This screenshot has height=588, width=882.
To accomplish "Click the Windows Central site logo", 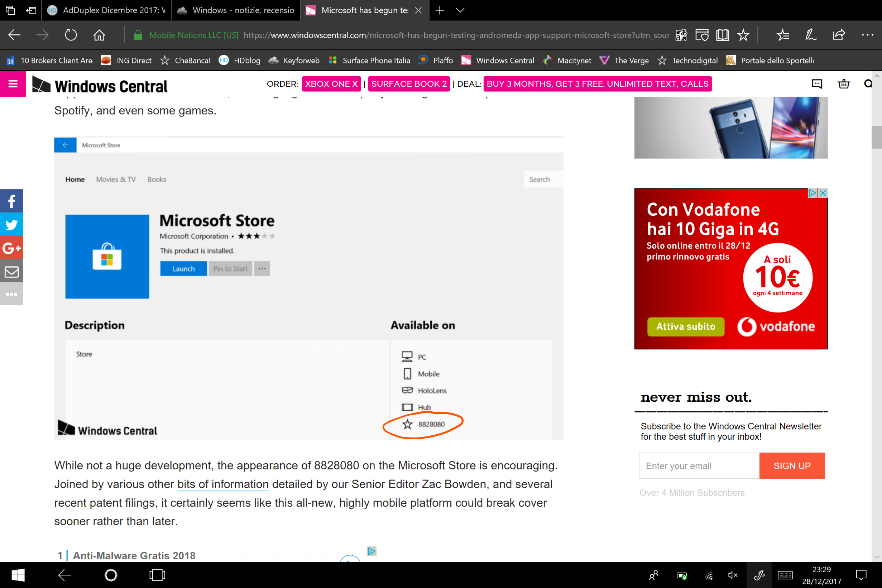I will click(x=100, y=85).
